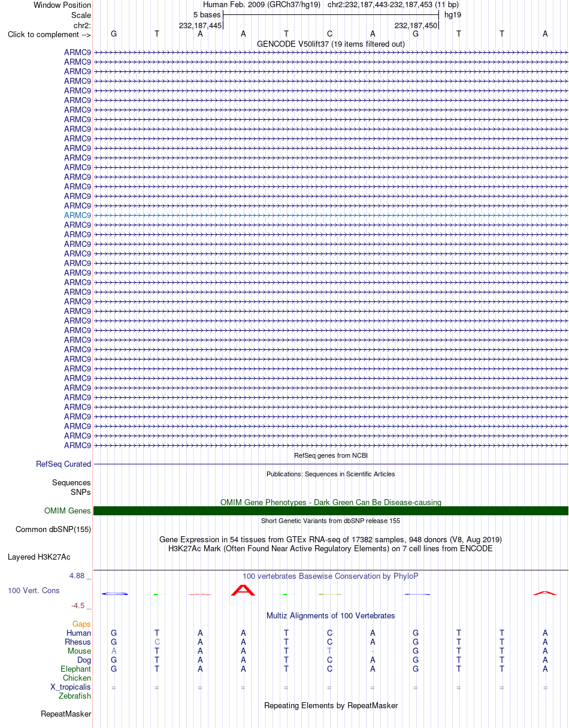Click the Multiz Alignments of 100 Vertebrates title
Image resolution: width=569 pixels, height=728 pixels.
pos(331,615)
